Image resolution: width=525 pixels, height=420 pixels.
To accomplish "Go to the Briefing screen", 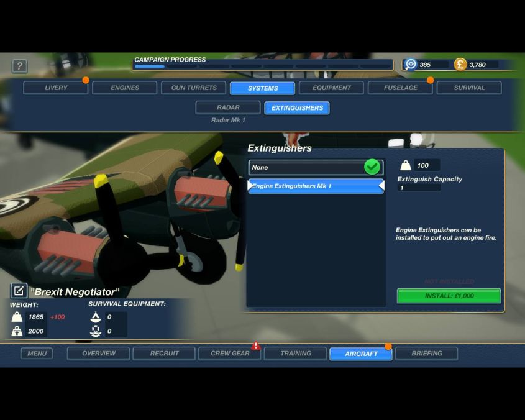I will coord(427,354).
